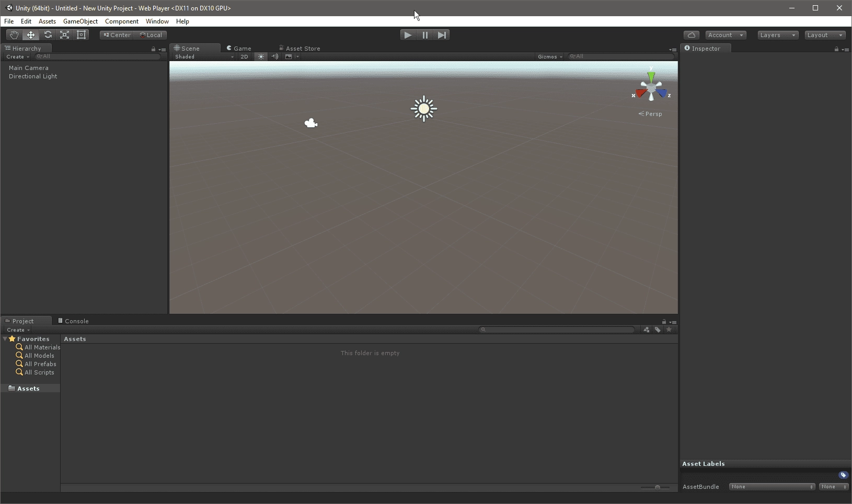Open GameObject menu
The image size is (852, 504).
[x=80, y=21]
